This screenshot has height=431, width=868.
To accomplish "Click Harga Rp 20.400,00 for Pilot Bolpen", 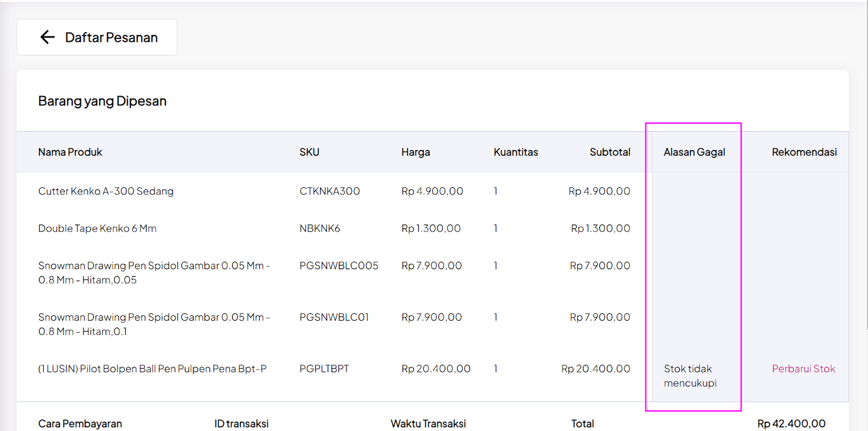I will coord(436,369).
